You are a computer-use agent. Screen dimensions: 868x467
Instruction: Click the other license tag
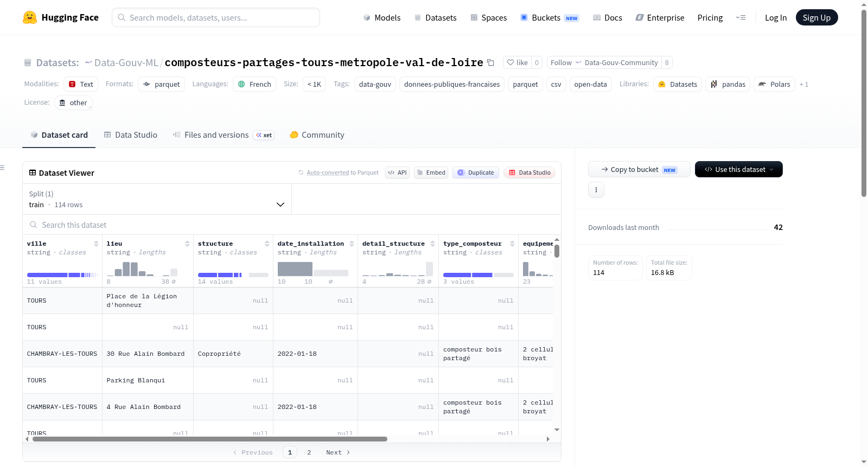pos(73,103)
